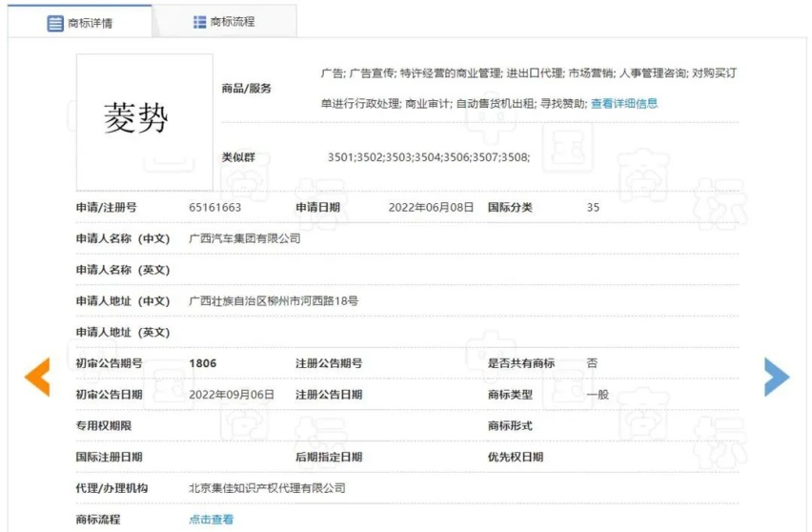Click the 国际分类 label

[510, 207]
